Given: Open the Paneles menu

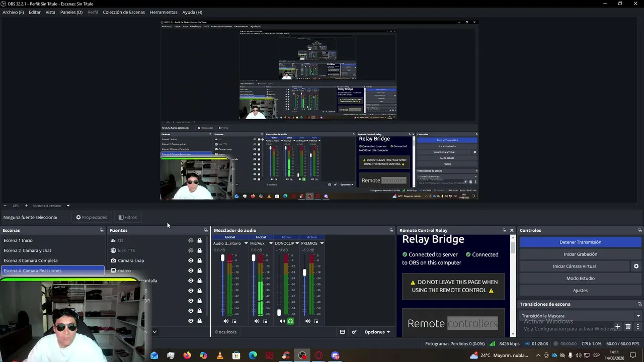Looking at the screenshot, I should [x=71, y=12].
